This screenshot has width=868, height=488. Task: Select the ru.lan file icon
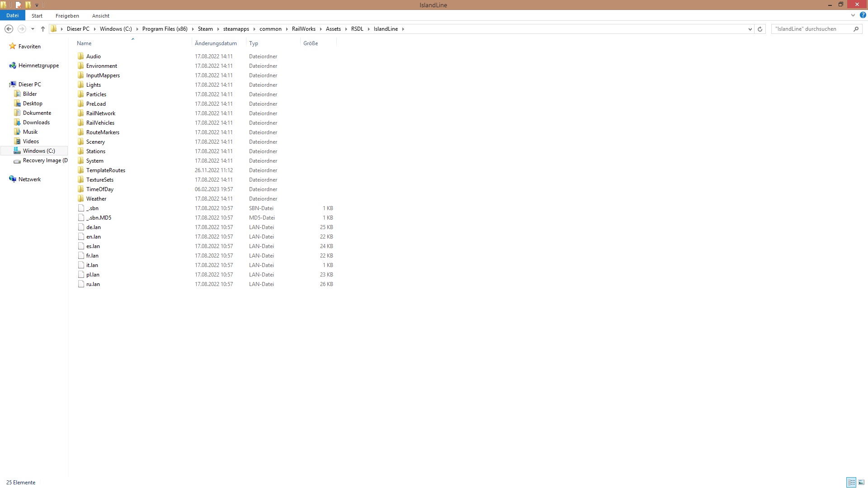coord(81,284)
